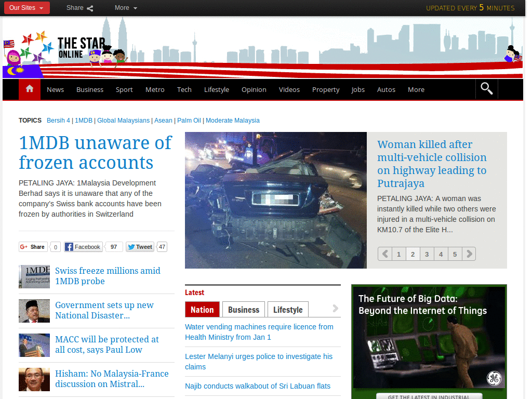The width and height of the screenshot is (532, 399).
Task: Share the story via the Facebook button
Action: (x=83, y=246)
